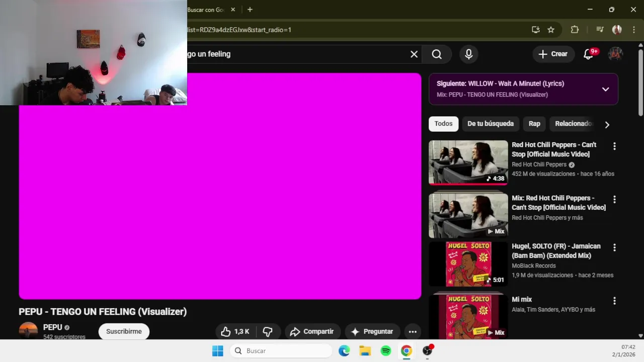Open the Mi mix playlist title
The image size is (644, 362).
click(x=522, y=300)
